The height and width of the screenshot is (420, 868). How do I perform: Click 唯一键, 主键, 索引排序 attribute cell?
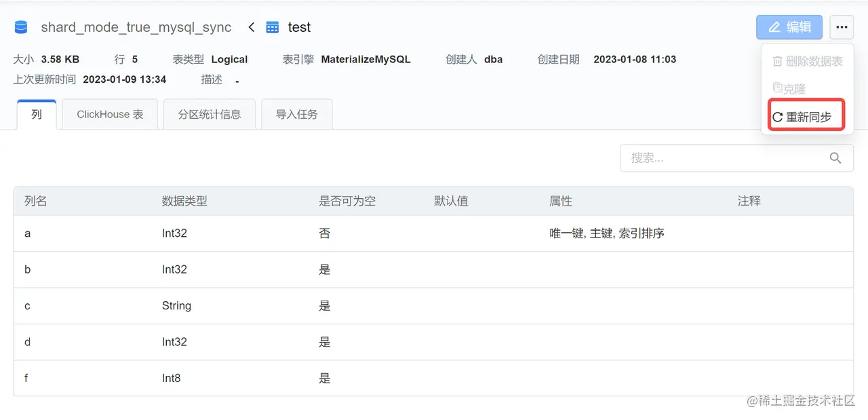[607, 233]
